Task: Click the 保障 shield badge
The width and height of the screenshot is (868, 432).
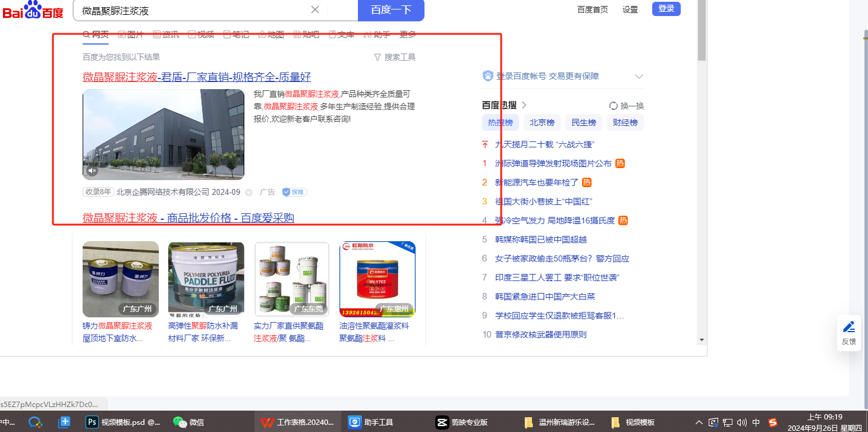Action: click(x=294, y=192)
